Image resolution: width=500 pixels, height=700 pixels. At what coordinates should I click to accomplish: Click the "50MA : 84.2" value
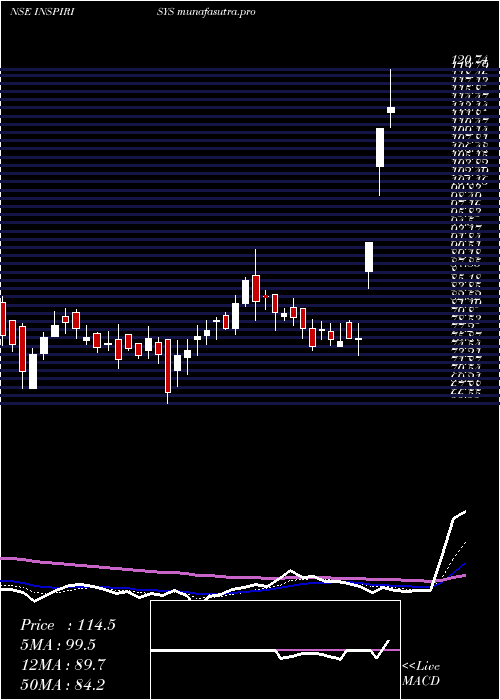[x=63, y=684]
